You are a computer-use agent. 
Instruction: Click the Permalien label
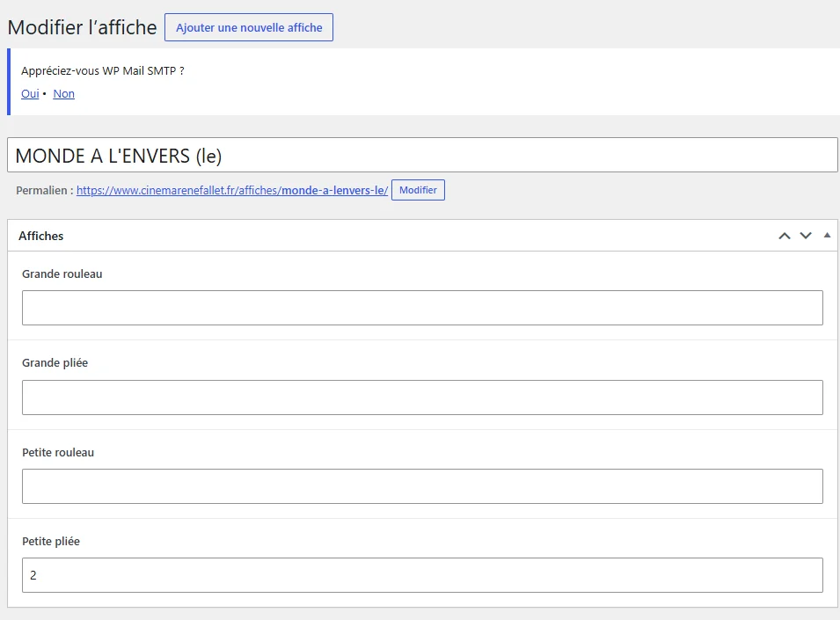click(x=45, y=190)
